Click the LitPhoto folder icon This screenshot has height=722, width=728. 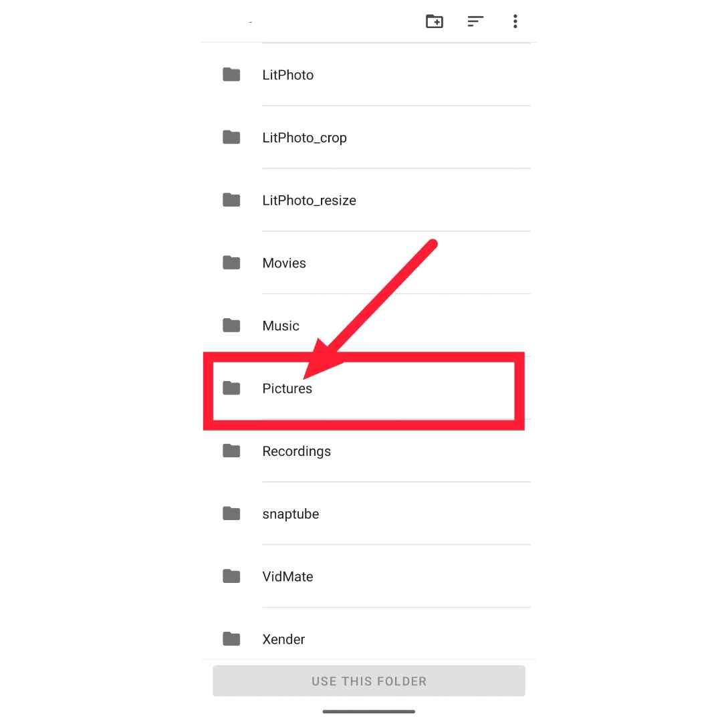[x=231, y=74]
